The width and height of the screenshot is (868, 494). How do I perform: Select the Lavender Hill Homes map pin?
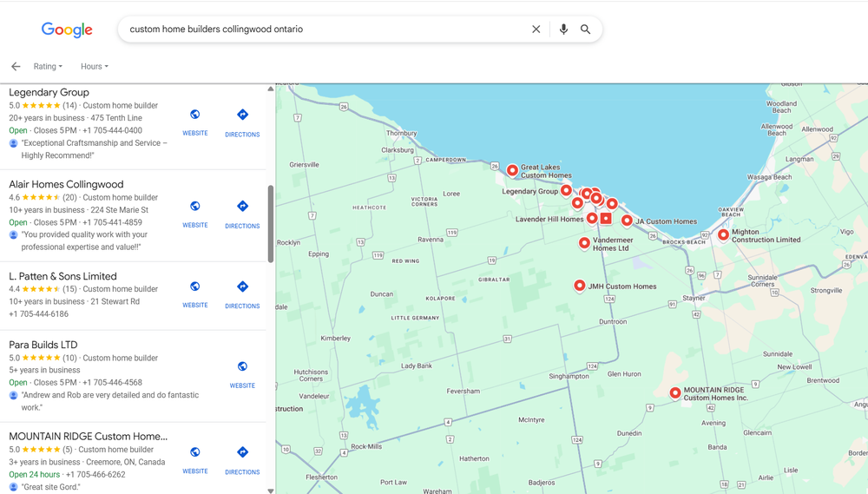(592, 218)
